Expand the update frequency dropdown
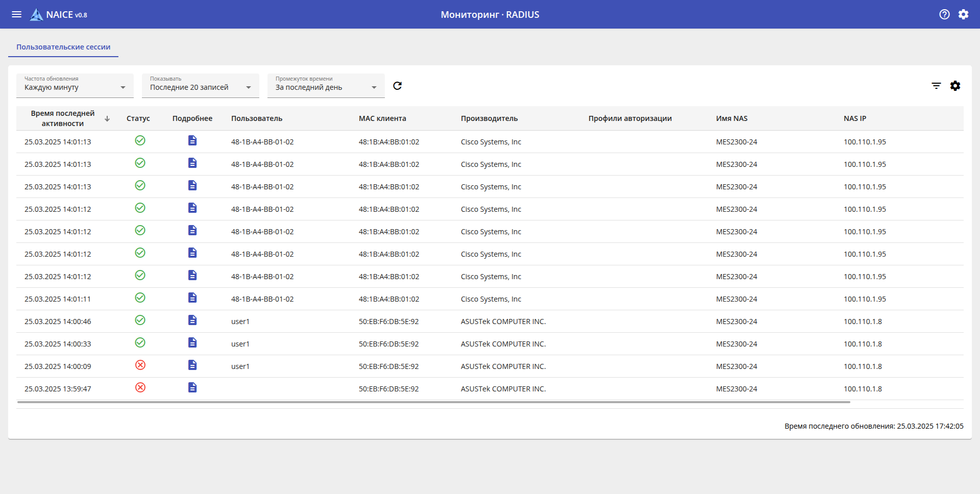This screenshot has width=980, height=494. click(x=75, y=86)
